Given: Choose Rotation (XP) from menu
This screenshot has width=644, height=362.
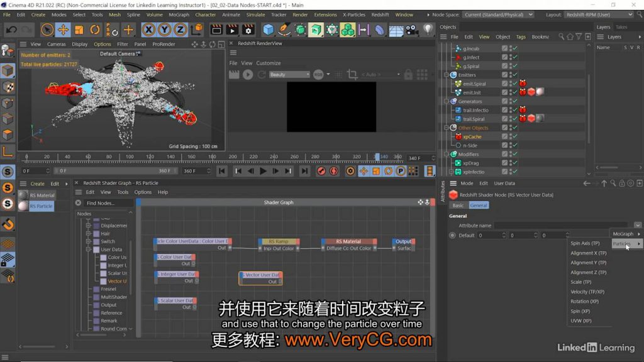Looking at the screenshot, I should (x=584, y=301).
